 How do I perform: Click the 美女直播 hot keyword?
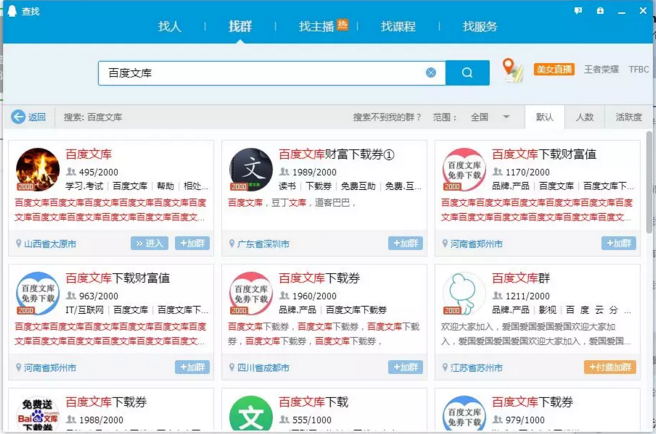pos(554,69)
